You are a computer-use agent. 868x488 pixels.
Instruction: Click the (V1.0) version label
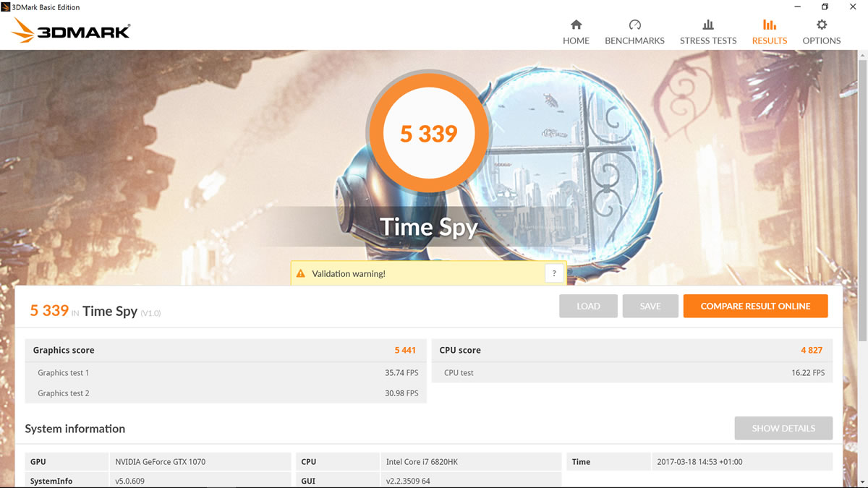[x=150, y=313]
